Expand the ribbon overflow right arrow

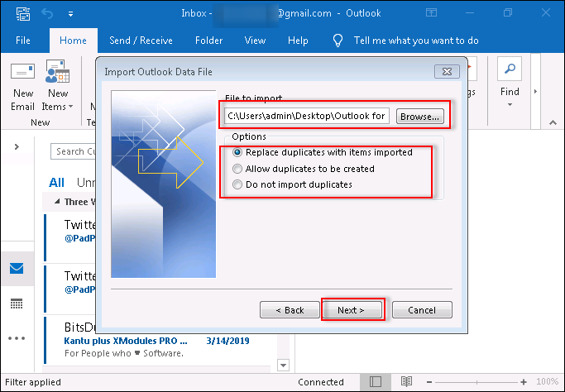coord(535,92)
